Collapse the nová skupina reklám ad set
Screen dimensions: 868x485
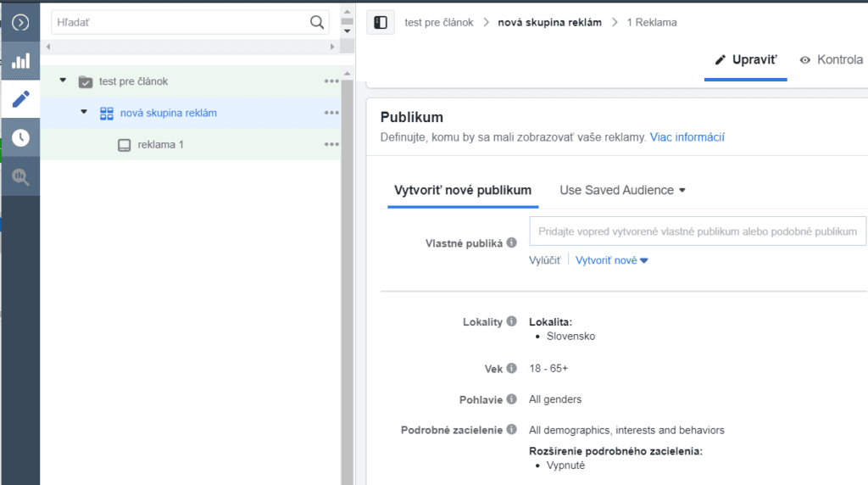[x=84, y=112]
